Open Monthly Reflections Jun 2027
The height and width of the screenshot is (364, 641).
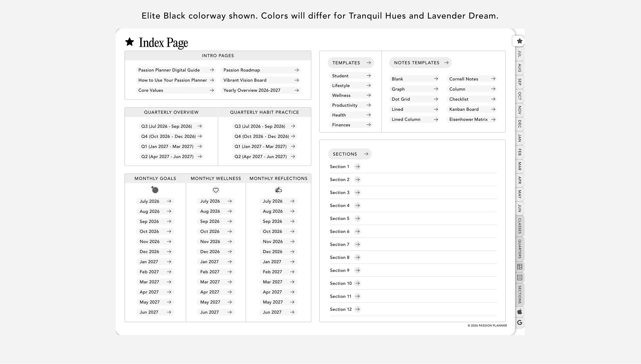point(278,312)
